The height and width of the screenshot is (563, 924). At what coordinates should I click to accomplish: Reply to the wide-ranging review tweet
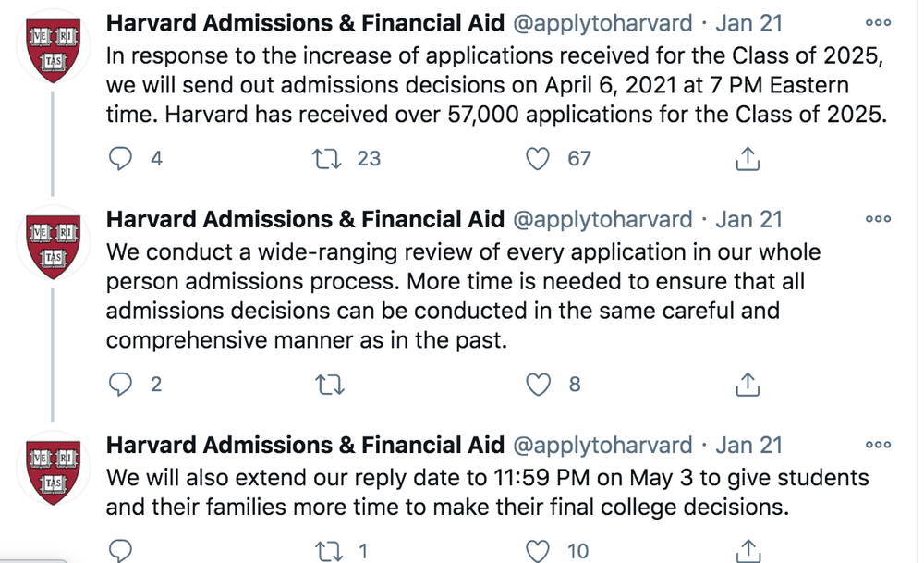click(121, 385)
